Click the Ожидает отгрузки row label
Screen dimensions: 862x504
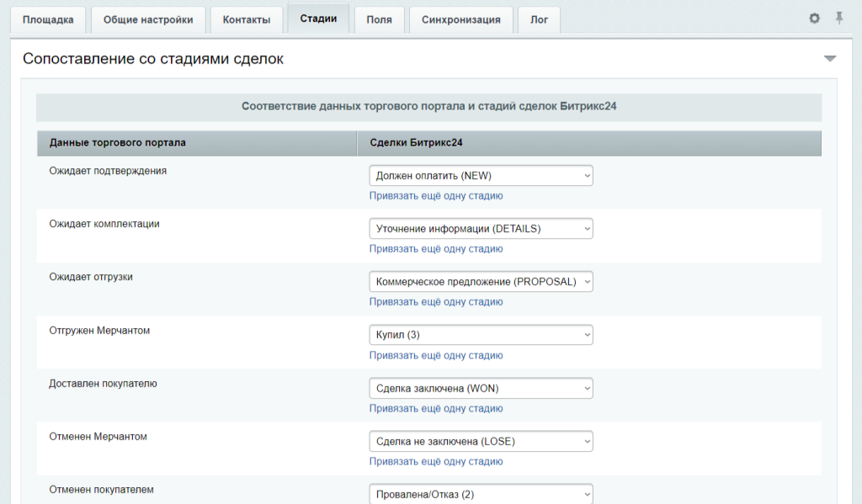pos(91,277)
